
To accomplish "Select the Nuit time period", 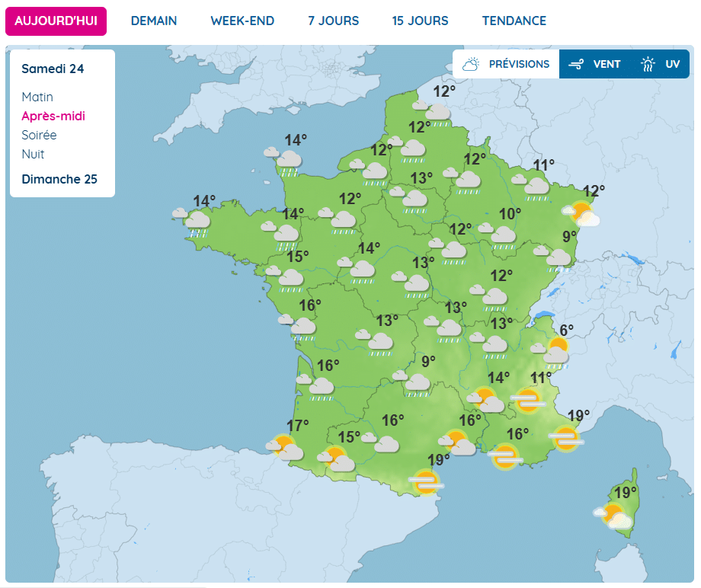I will click(33, 154).
